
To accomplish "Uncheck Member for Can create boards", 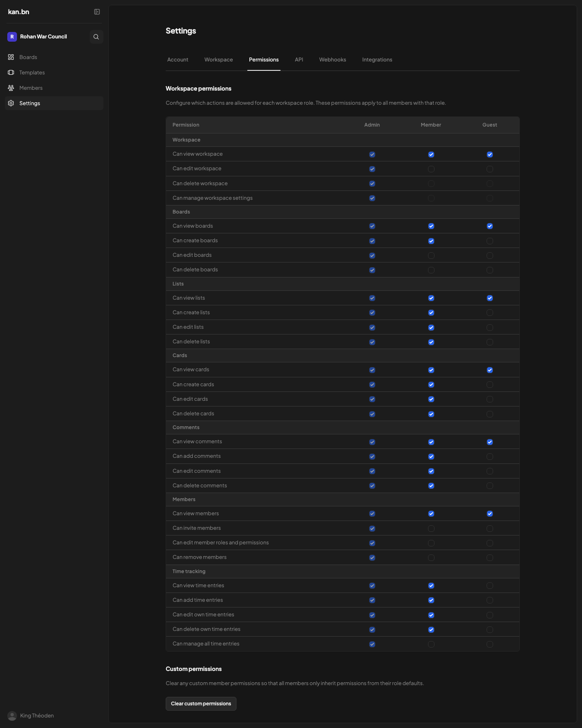I will point(431,241).
